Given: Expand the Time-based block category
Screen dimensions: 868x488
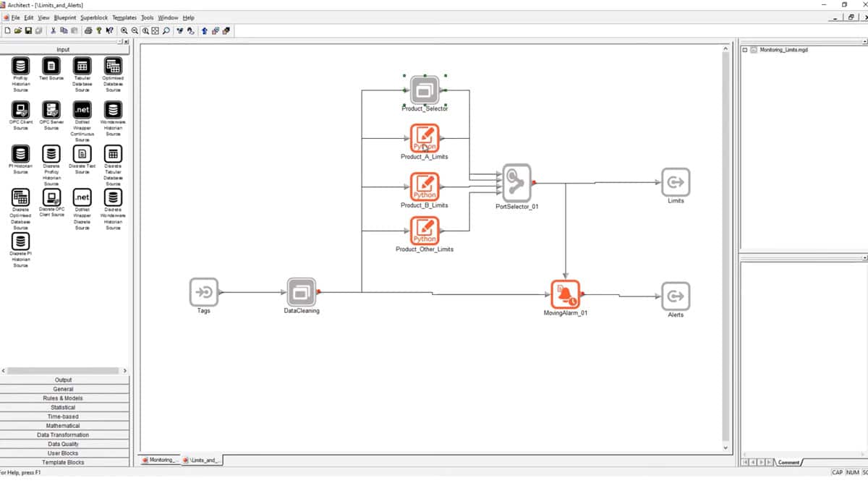Looking at the screenshot, I should click(x=64, y=416).
